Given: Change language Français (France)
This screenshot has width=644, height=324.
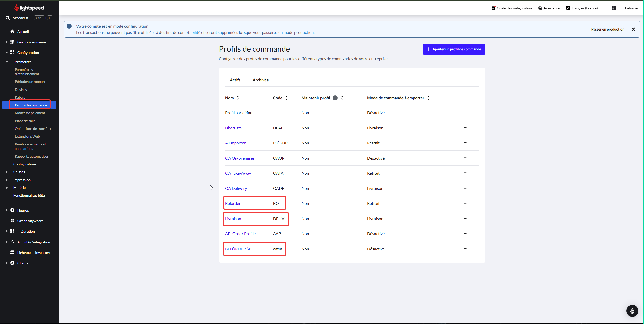Looking at the screenshot, I should pos(582,8).
